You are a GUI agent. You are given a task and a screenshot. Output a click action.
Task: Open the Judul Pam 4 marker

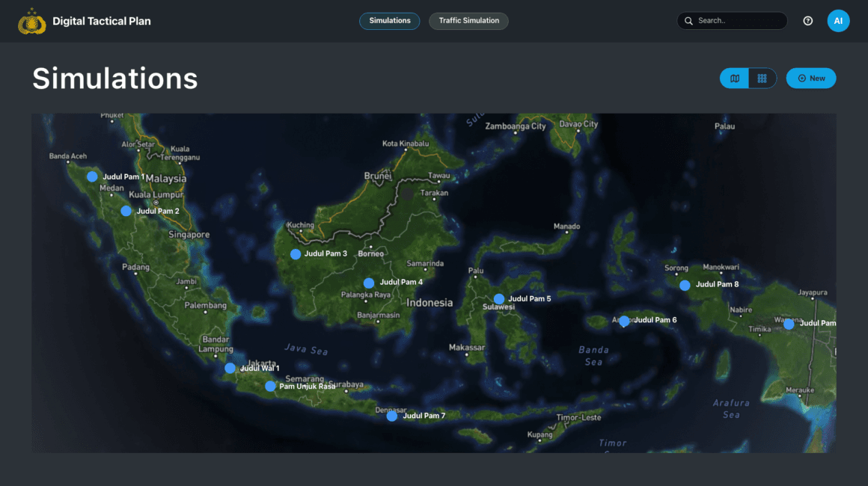368,283
